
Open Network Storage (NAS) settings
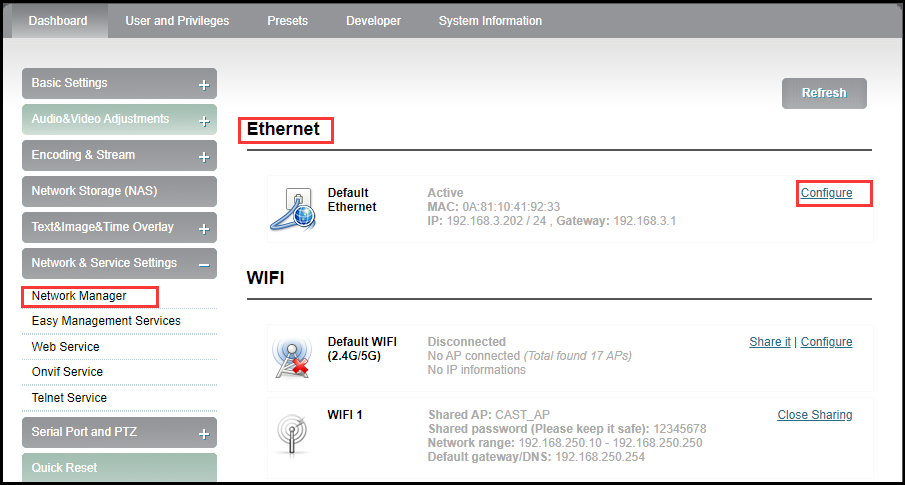119,192
